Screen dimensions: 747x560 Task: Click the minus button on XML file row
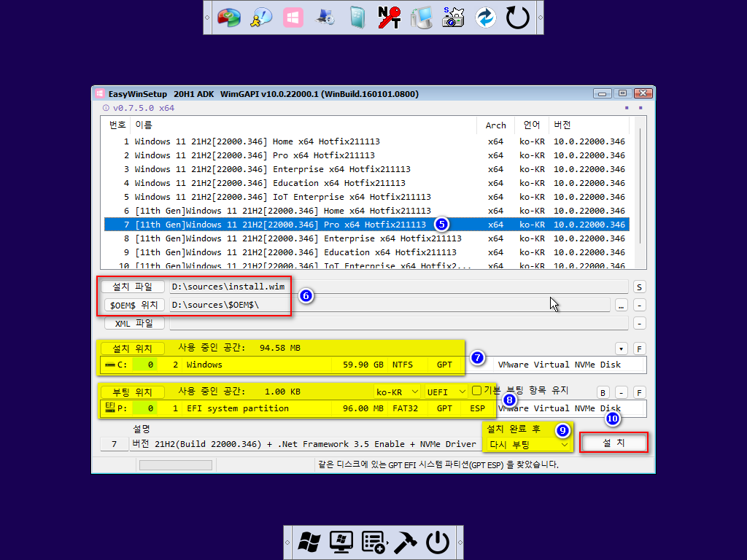pos(639,324)
